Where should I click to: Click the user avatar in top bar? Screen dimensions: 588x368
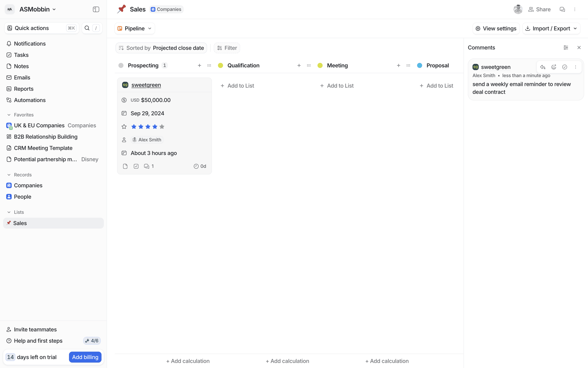point(518,10)
